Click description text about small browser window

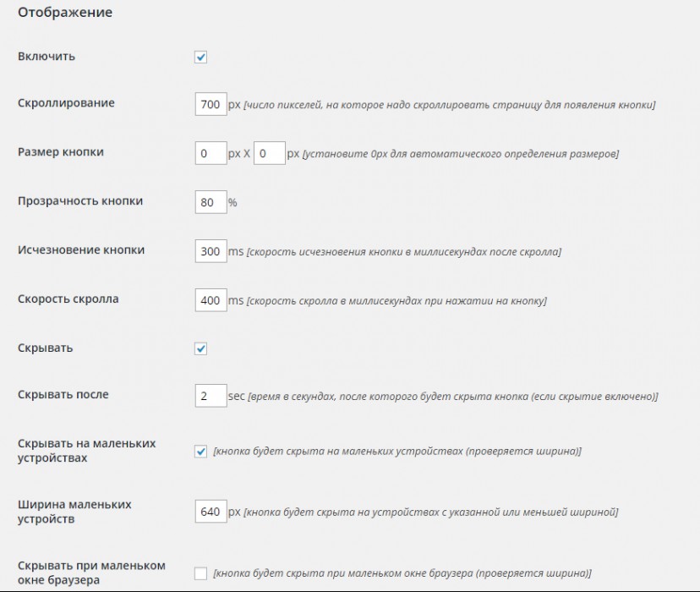tap(402, 573)
